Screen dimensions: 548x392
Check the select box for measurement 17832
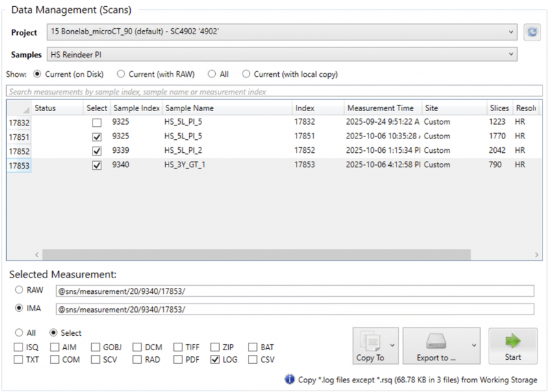pyautogui.click(x=97, y=123)
